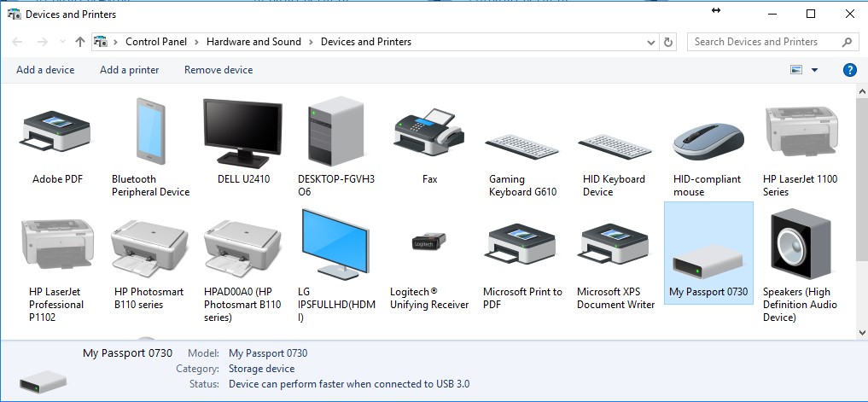Click the Up one level arrow
The width and height of the screenshot is (868, 402).
coord(80,42)
